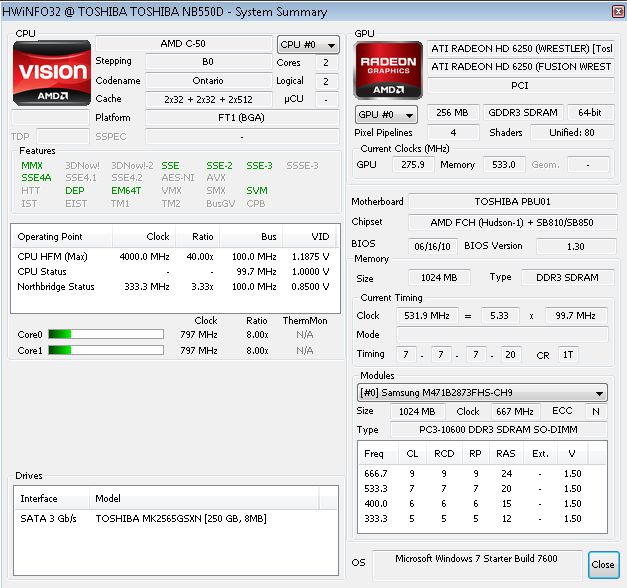Click the Radeon Graphics AMD logo
627x588 pixels.
(388, 70)
